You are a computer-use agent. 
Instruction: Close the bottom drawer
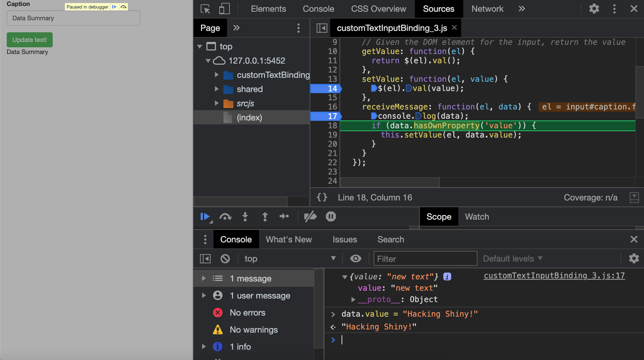(x=634, y=240)
